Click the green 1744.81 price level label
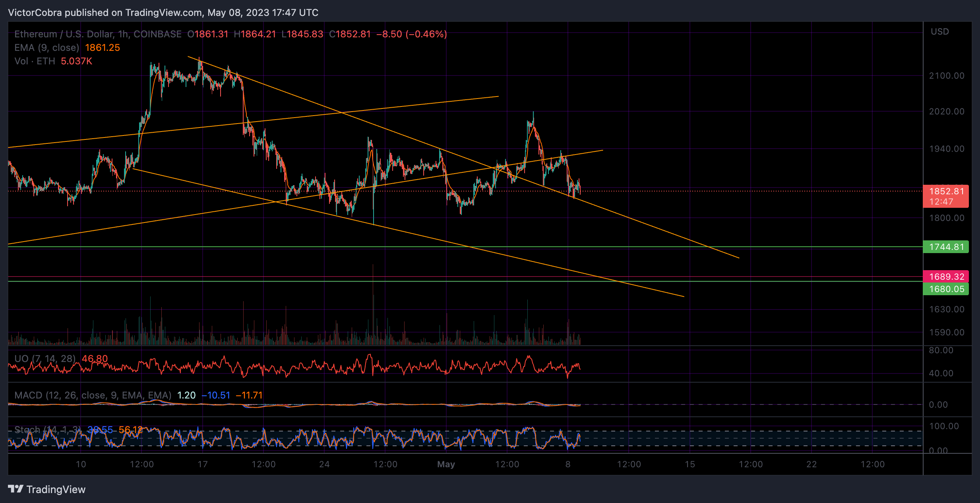The height and width of the screenshot is (503, 980). (946, 247)
